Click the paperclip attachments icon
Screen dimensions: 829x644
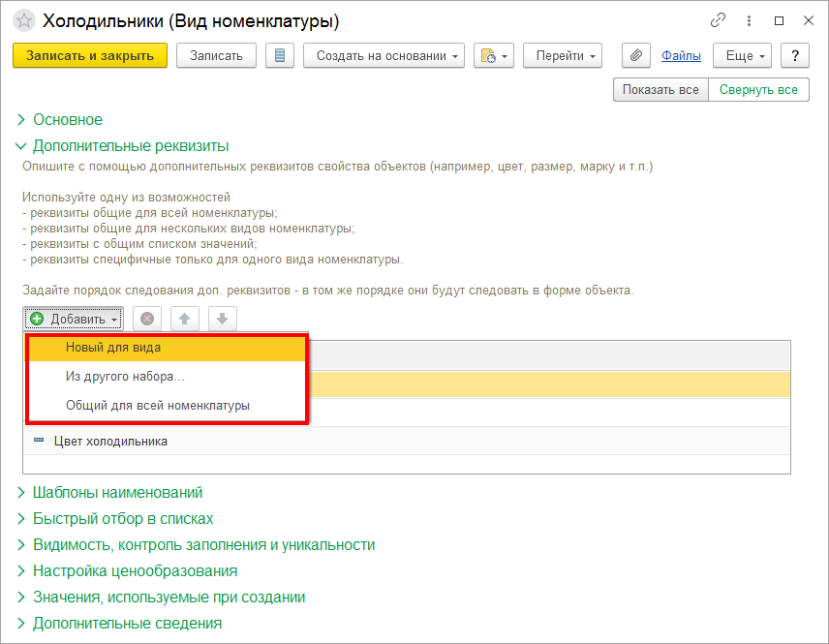(x=635, y=56)
